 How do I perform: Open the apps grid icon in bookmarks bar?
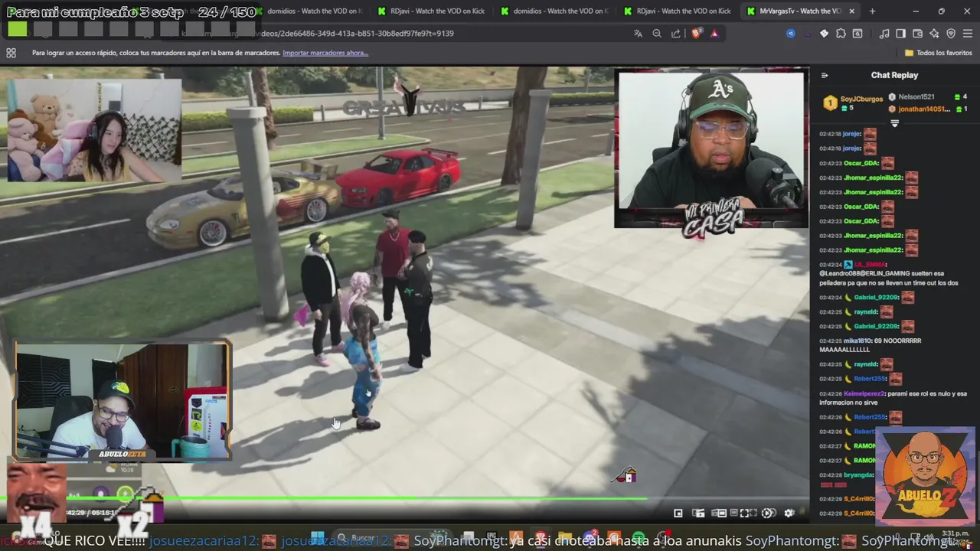pyautogui.click(x=11, y=53)
